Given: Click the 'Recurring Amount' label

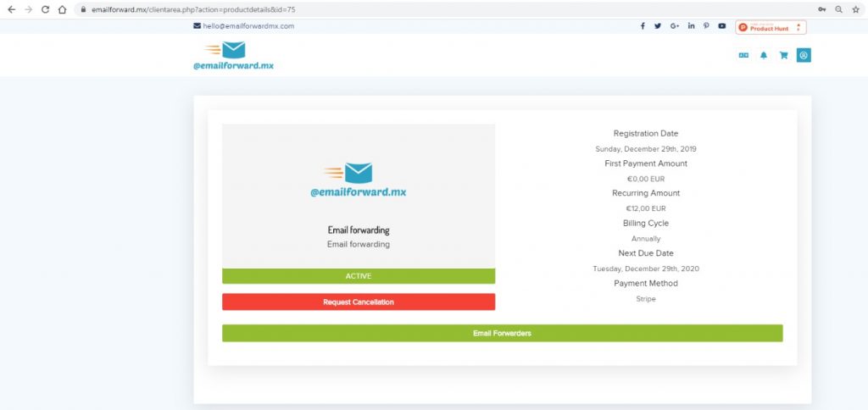Looking at the screenshot, I should (x=645, y=193).
